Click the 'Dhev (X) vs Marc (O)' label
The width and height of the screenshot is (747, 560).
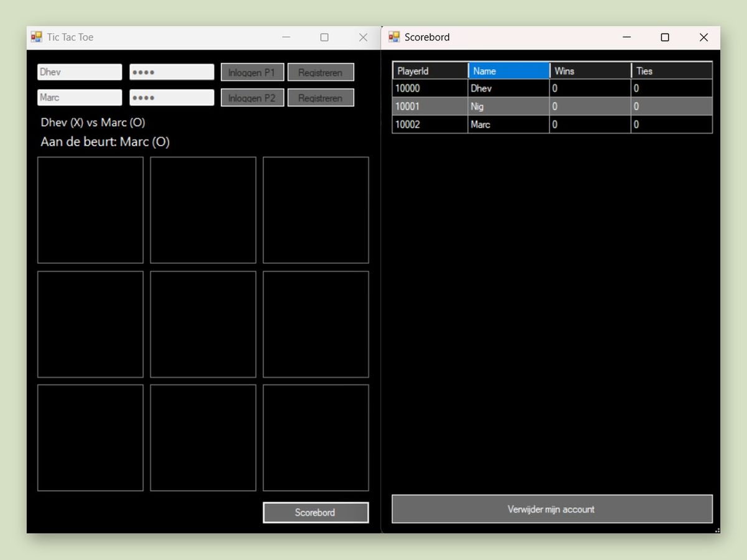[x=93, y=123]
